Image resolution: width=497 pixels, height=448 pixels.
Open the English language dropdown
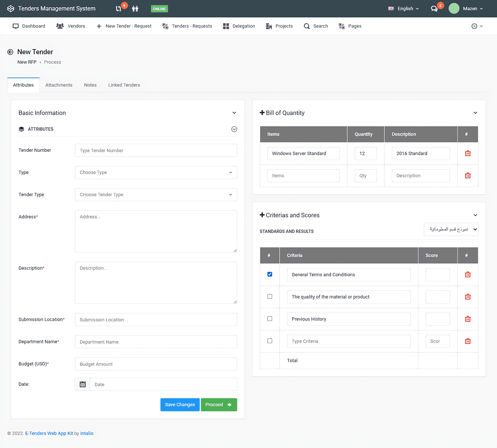(404, 9)
